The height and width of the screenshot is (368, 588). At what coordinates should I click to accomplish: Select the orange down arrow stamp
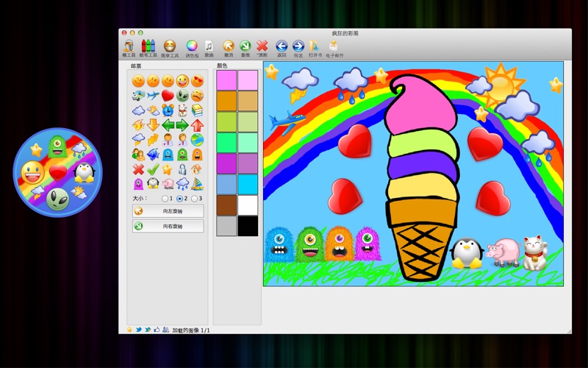point(153,124)
